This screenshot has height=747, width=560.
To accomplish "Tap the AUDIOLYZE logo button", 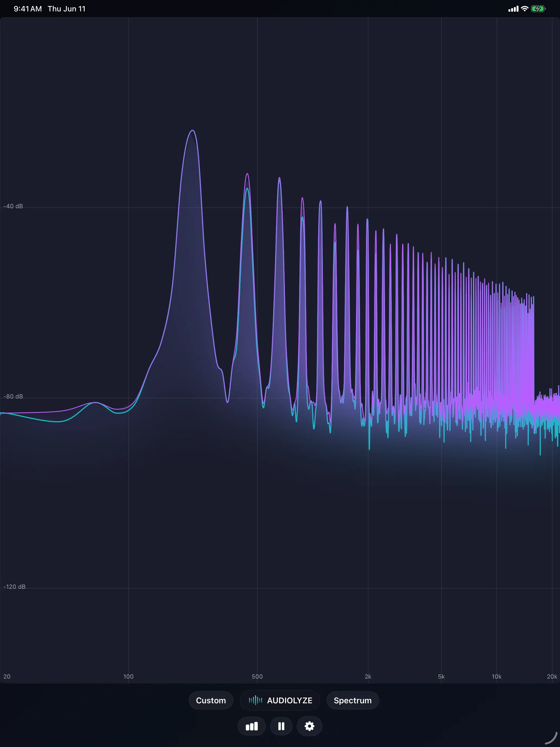I will [x=280, y=700].
